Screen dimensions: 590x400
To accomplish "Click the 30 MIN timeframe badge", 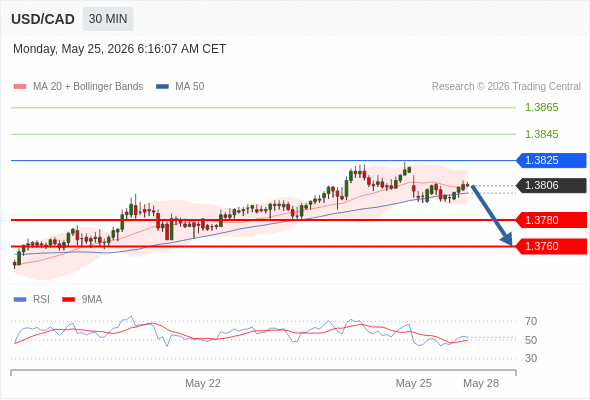I will pyautogui.click(x=108, y=19).
